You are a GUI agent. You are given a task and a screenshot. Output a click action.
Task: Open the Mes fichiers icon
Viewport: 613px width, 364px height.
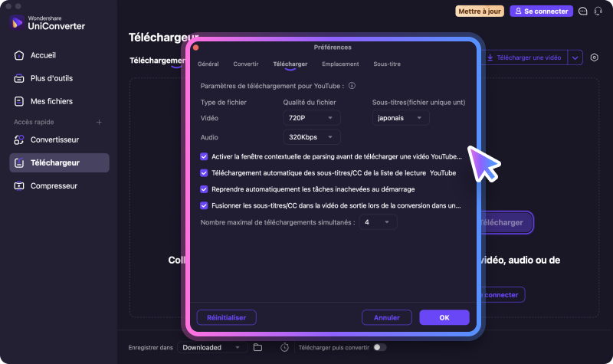point(18,102)
